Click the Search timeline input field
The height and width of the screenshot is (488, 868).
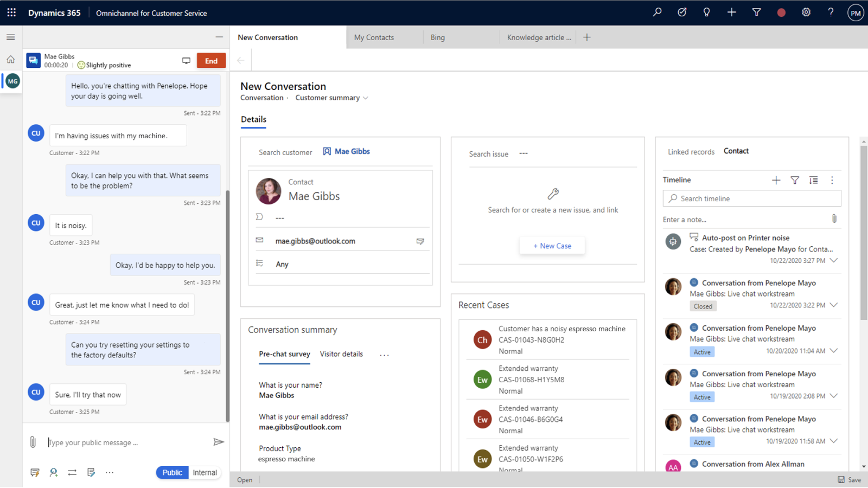(x=751, y=198)
